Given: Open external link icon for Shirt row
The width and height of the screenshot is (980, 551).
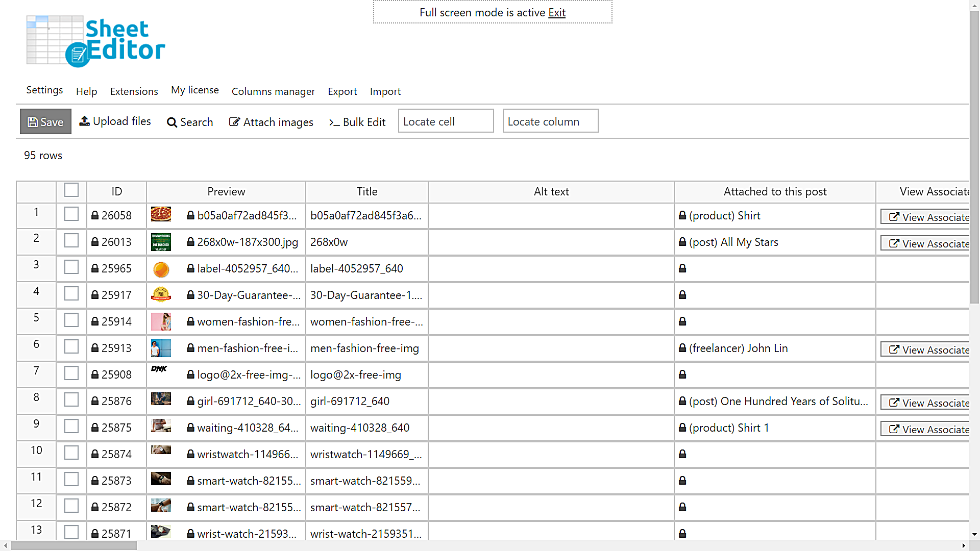Looking at the screenshot, I should point(894,217).
